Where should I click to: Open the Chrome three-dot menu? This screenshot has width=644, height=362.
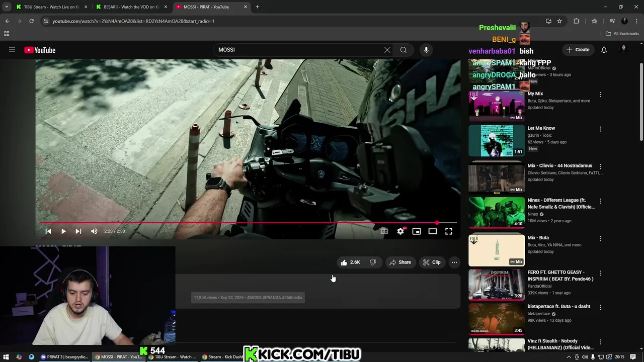636,21
